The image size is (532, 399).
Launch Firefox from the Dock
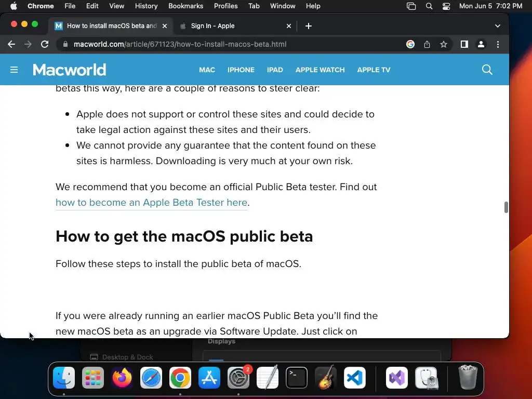click(x=122, y=378)
